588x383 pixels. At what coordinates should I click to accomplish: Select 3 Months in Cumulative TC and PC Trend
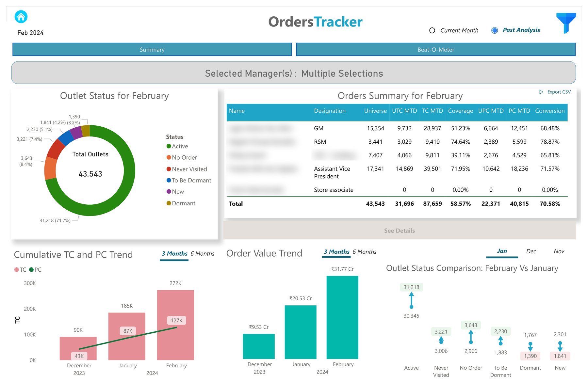click(174, 254)
